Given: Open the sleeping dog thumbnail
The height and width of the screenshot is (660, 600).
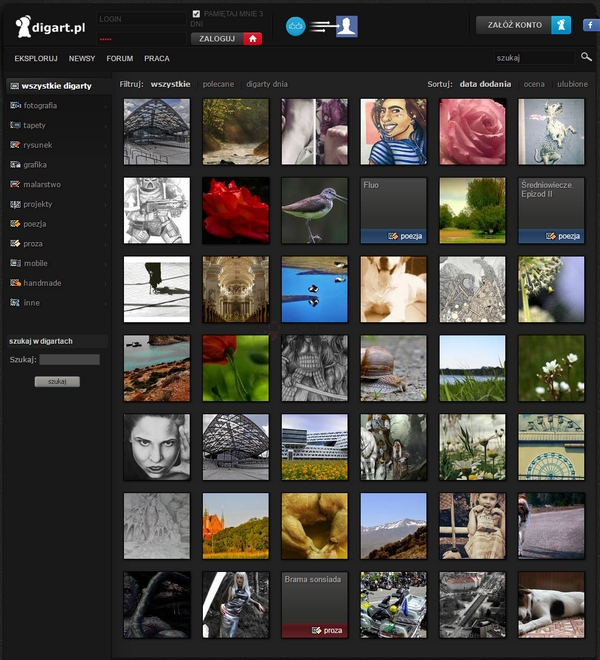Looking at the screenshot, I should 551,605.
